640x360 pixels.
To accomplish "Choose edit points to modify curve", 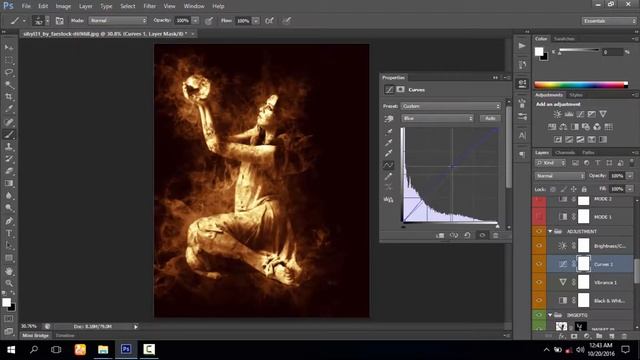I will coord(389,165).
